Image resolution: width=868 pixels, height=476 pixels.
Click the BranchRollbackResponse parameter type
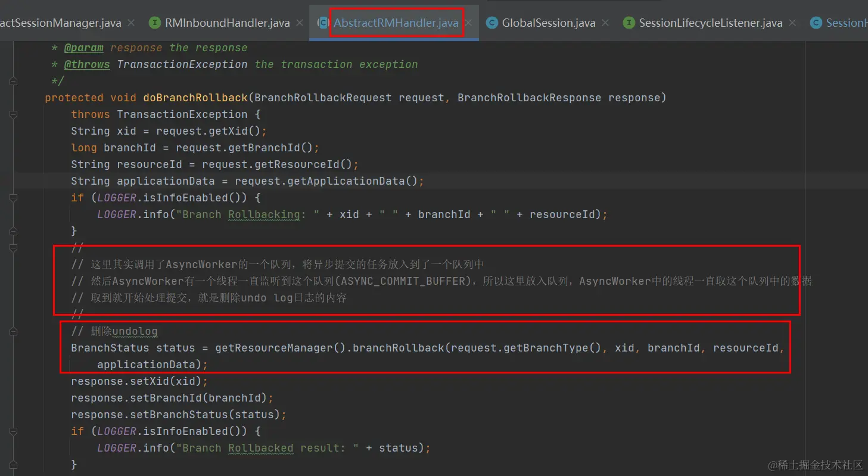click(530, 98)
